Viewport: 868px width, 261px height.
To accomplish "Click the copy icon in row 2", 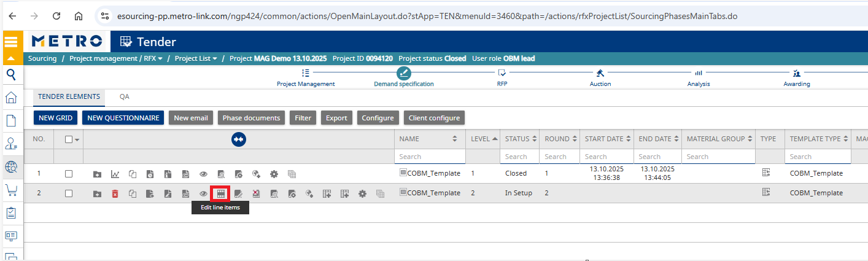I will 132,193.
